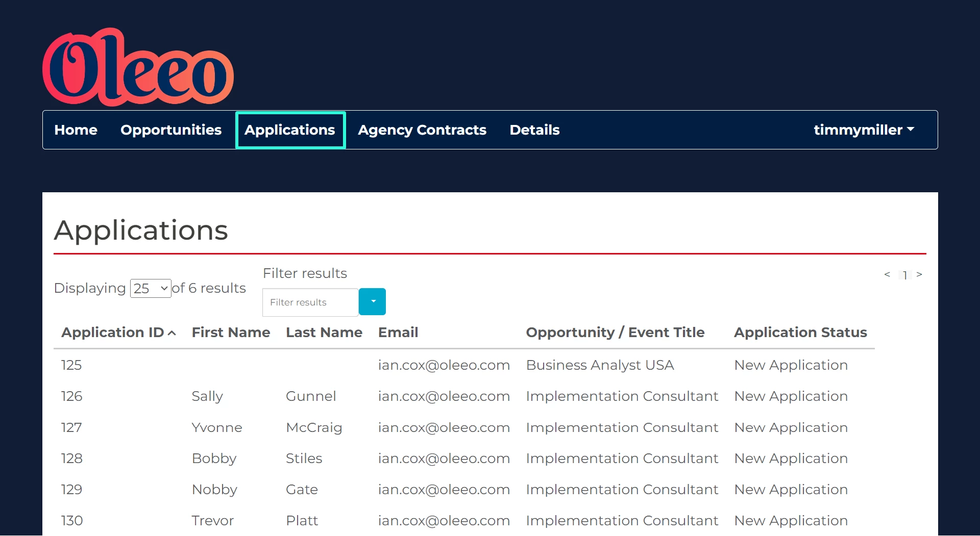Image resolution: width=980 pixels, height=536 pixels.
Task: Select the Applications nav item
Action: coord(290,130)
